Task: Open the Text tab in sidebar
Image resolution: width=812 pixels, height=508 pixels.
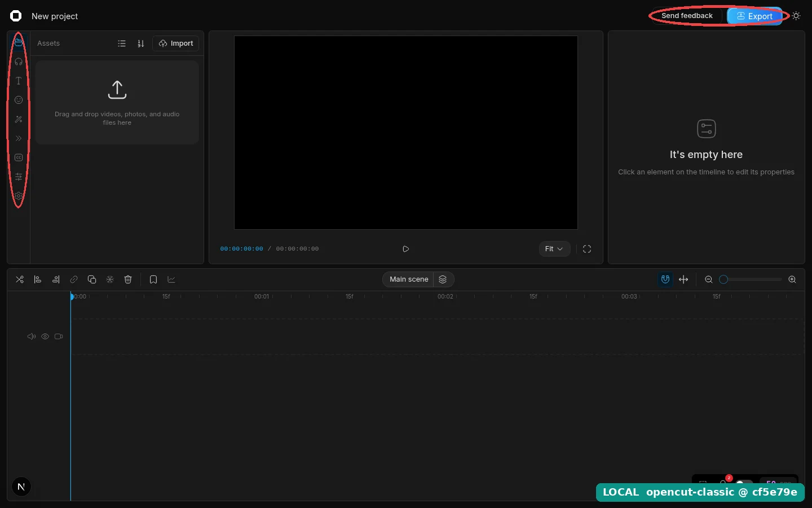Action: coord(19,81)
